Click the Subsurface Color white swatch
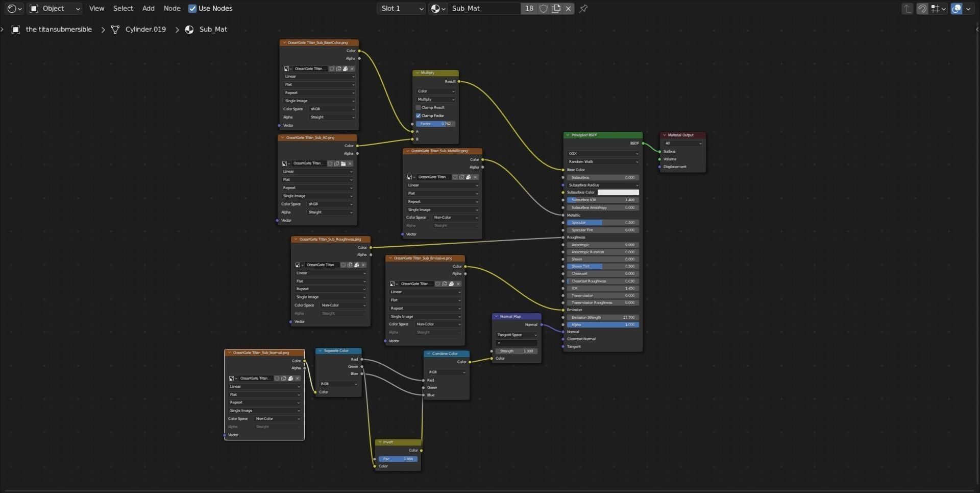 click(618, 192)
